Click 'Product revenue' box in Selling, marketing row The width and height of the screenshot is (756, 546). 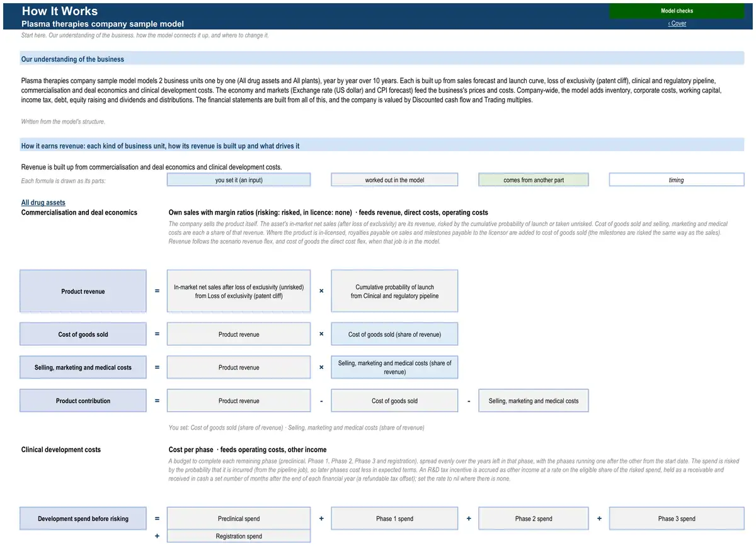pos(239,368)
